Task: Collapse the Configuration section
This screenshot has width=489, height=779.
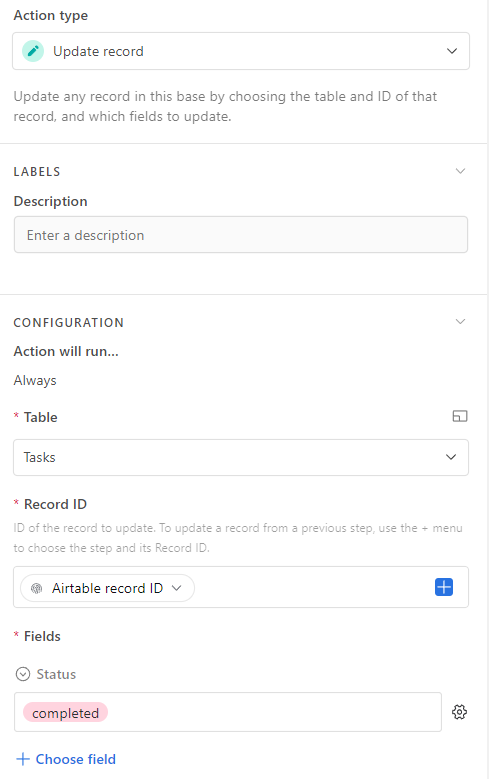Action: coord(460,322)
